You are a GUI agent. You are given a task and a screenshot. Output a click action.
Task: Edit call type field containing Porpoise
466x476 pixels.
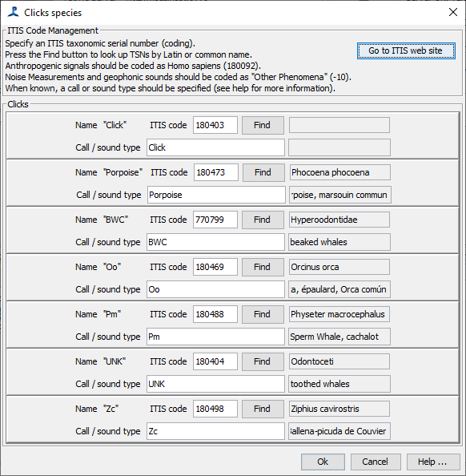pyautogui.click(x=217, y=195)
